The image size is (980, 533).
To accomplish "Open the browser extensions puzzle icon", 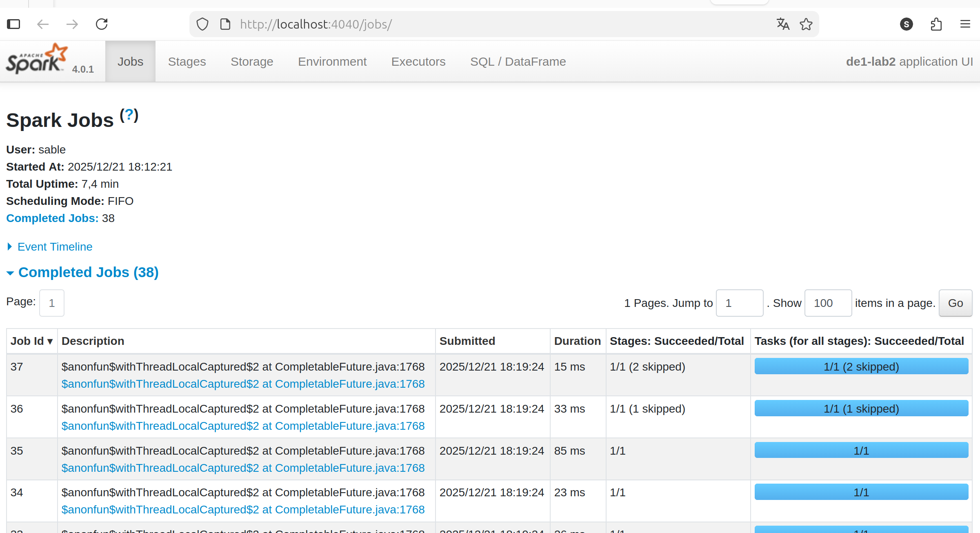I will 936,24.
